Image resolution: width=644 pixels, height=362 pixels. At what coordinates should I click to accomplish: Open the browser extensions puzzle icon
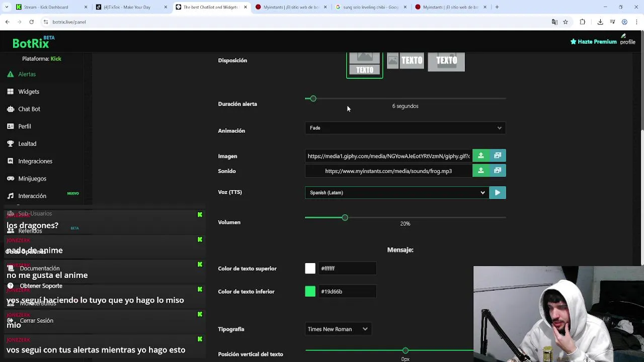pos(583,22)
